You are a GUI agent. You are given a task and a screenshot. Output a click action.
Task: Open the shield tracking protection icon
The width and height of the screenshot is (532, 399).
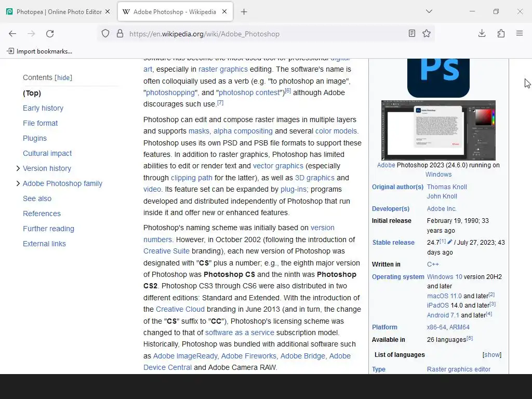[x=105, y=34]
